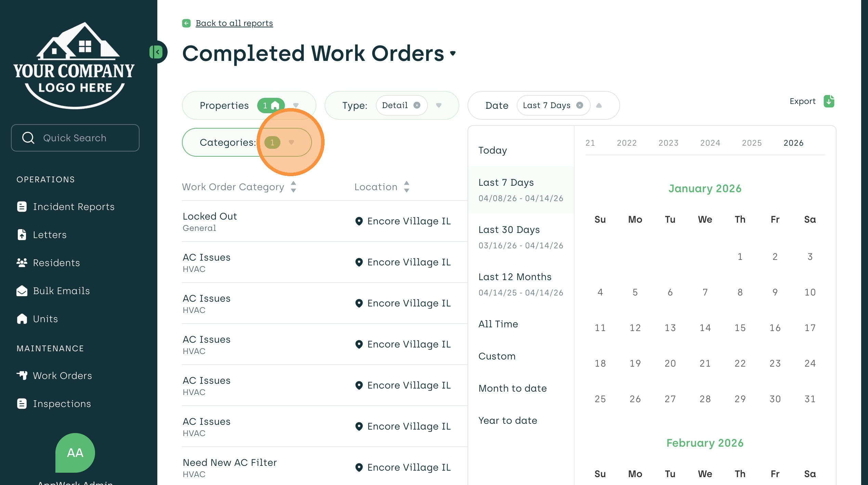The height and width of the screenshot is (485, 868).
Task: Go to Residents in the sidebar
Action: point(56,263)
